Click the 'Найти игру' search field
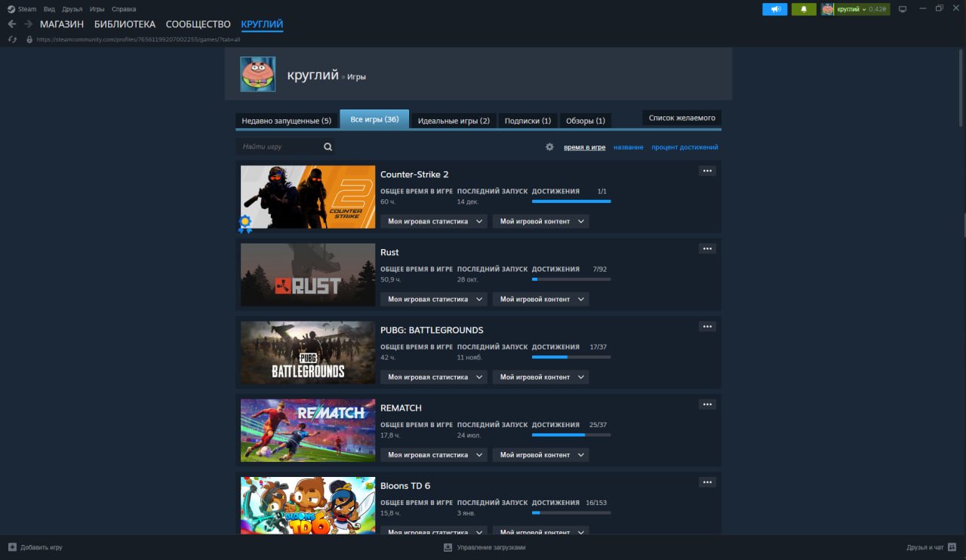Image resolution: width=966 pixels, height=560 pixels. (279, 147)
